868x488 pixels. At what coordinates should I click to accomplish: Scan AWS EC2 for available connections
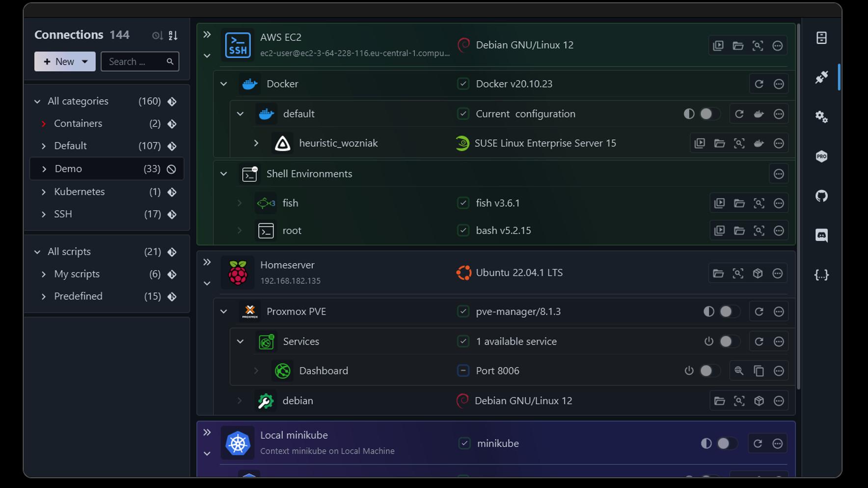758,46
